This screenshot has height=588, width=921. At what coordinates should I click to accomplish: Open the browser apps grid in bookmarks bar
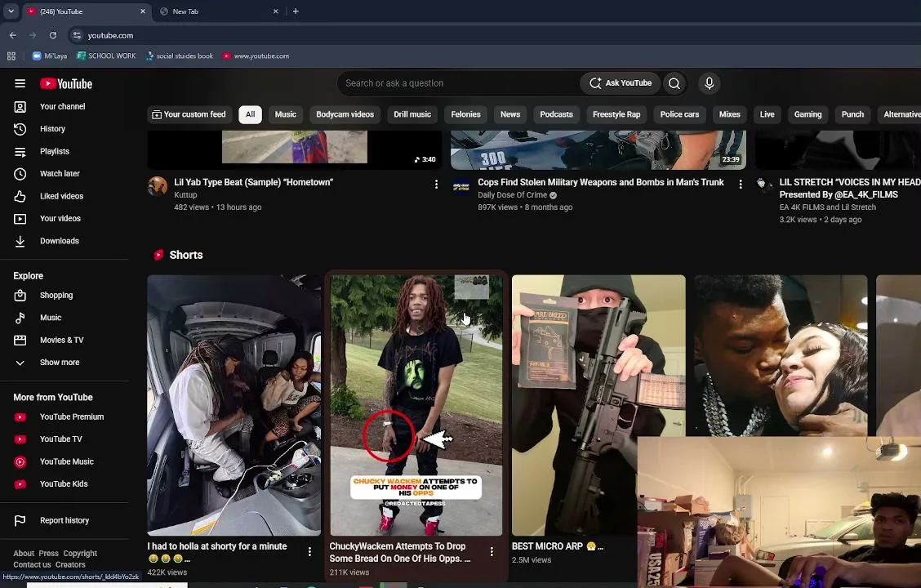click(11, 56)
